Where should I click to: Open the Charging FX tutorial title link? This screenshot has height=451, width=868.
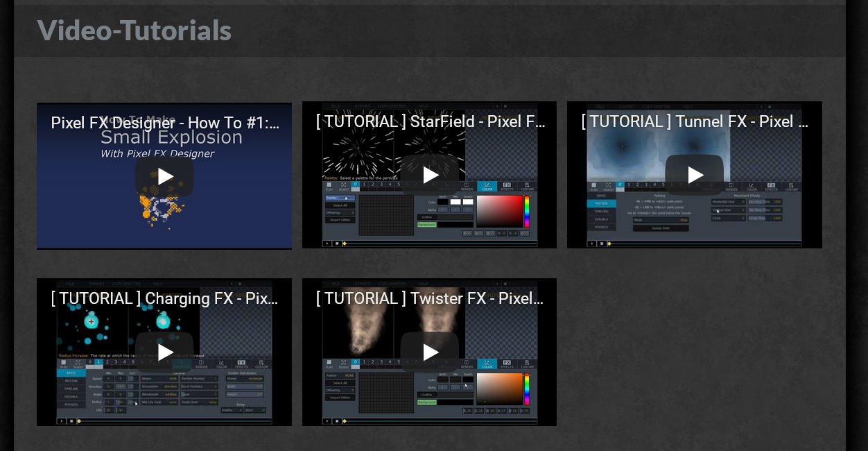coord(165,298)
